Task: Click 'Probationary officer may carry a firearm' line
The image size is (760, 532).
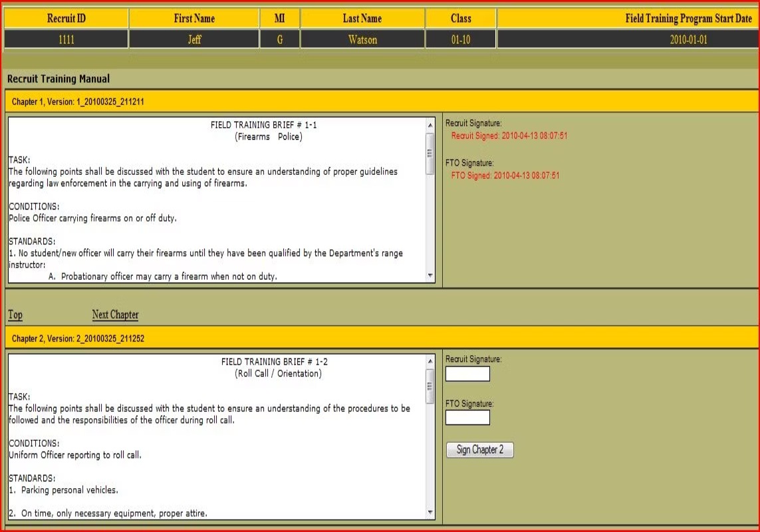Action: click(163, 277)
